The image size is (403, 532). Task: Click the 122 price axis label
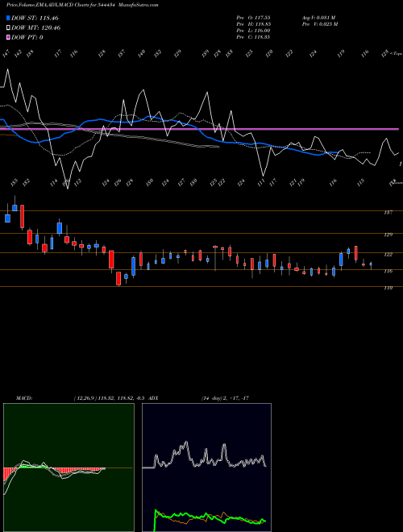(388, 255)
